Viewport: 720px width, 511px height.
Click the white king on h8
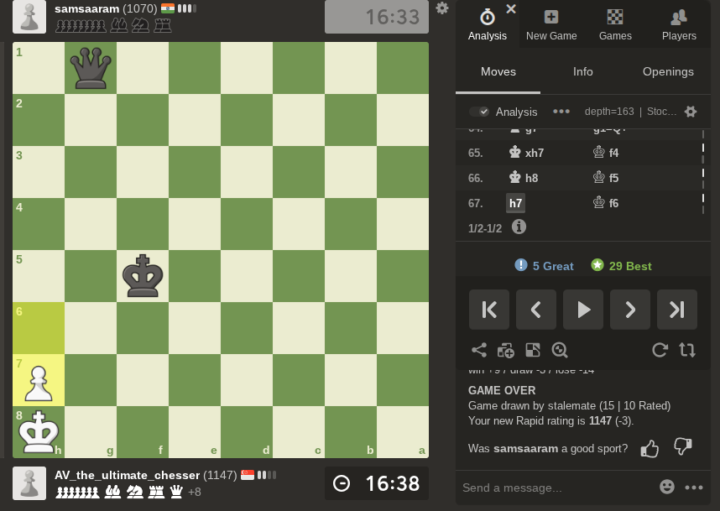tap(39, 432)
